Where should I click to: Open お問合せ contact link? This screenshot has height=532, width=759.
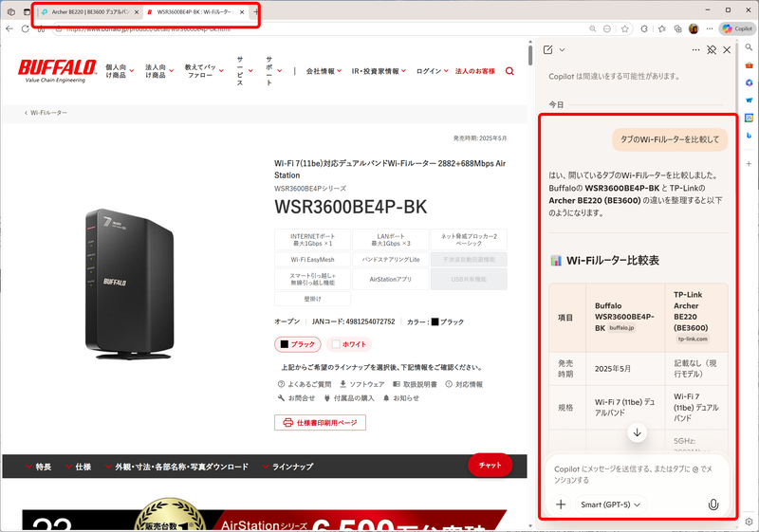click(296, 398)
